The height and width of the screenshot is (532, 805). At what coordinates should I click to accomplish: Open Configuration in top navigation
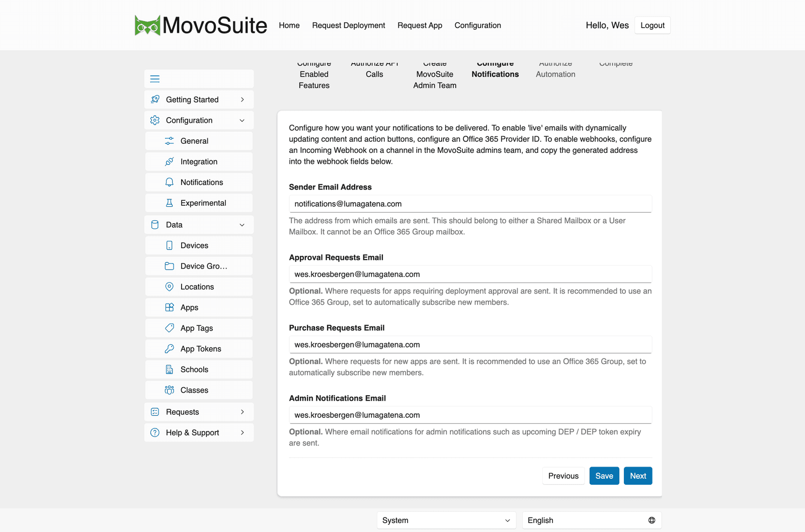478,25
